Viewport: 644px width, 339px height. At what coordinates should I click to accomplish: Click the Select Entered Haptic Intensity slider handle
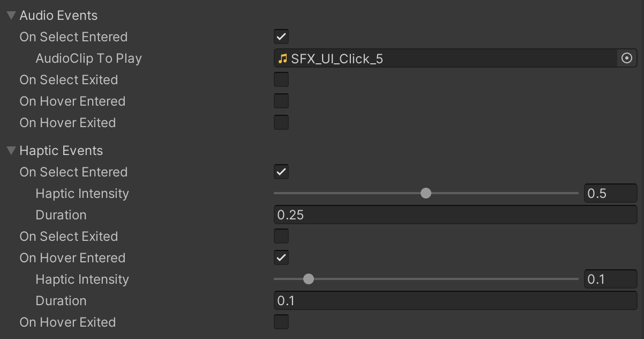[426, 193]
